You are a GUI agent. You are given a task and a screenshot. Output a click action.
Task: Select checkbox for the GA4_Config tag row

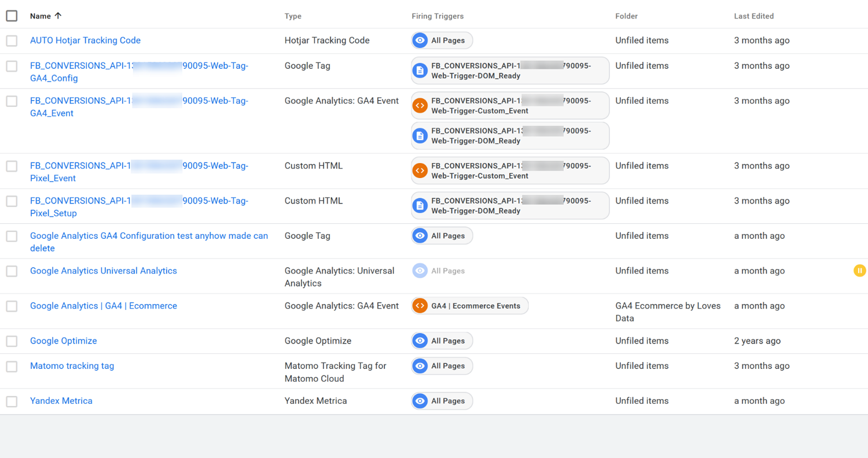[12, 66]
